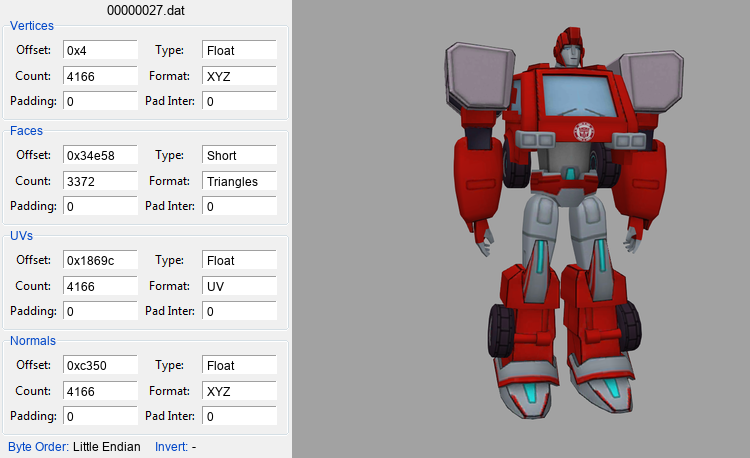Toggle the Little Endian byte order value

(x=107, y=447)
